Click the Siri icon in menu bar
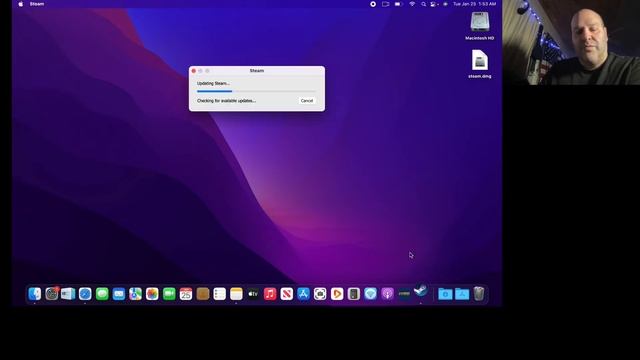Image resolution: width=640 pixels, height=360 pixels. (x=445, y=4)
